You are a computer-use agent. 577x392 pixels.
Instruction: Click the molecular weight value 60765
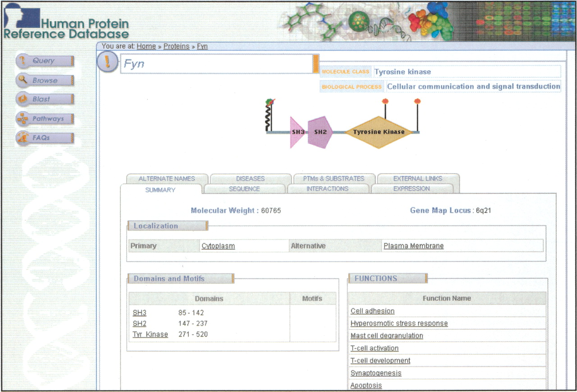point(271,210)
